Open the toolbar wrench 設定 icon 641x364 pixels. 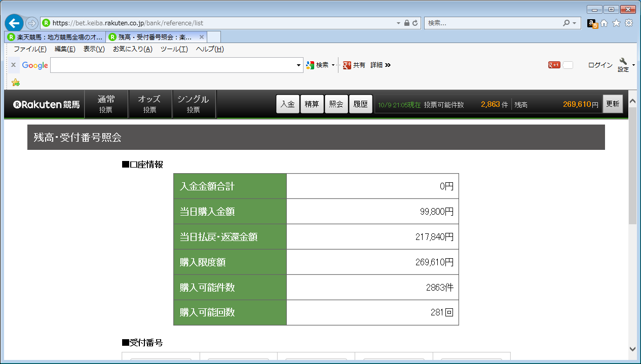[x=623, y=65]
